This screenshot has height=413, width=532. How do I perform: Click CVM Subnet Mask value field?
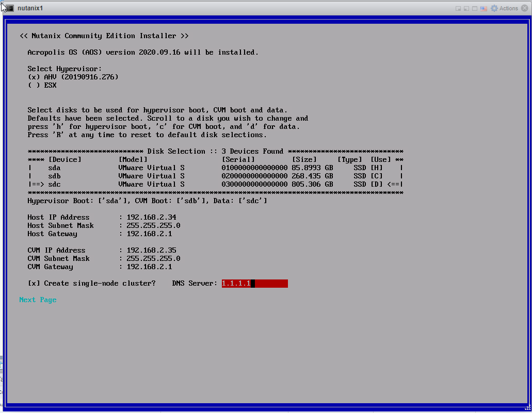pos(153,258)
